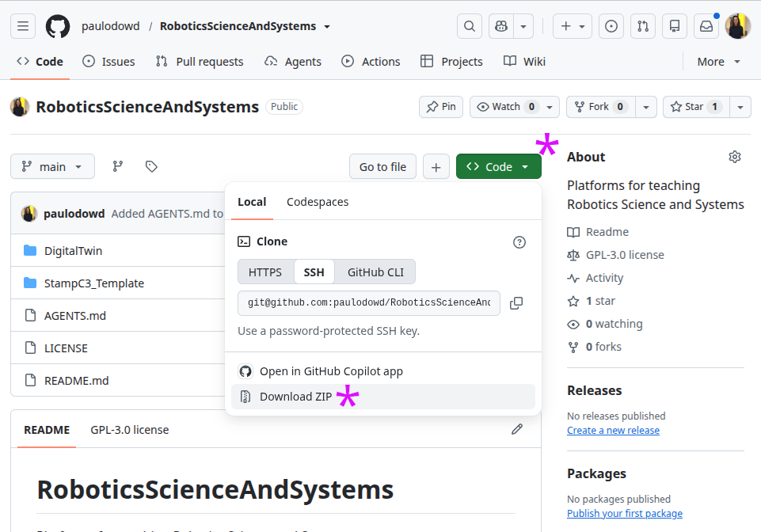The image size is (761, 532).
Task: Collapse the green Code dropdown button
Action: tap(498, 166)
